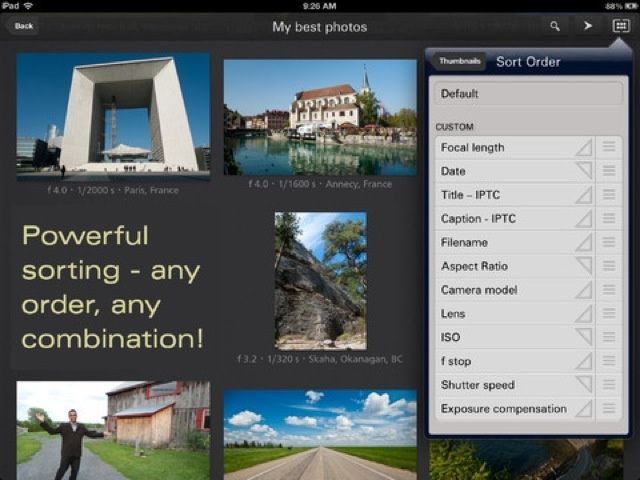Screen dimensions: 640x480
Task: Open the Annecy lakeside photo thumbnail
Action: [320, 118]
